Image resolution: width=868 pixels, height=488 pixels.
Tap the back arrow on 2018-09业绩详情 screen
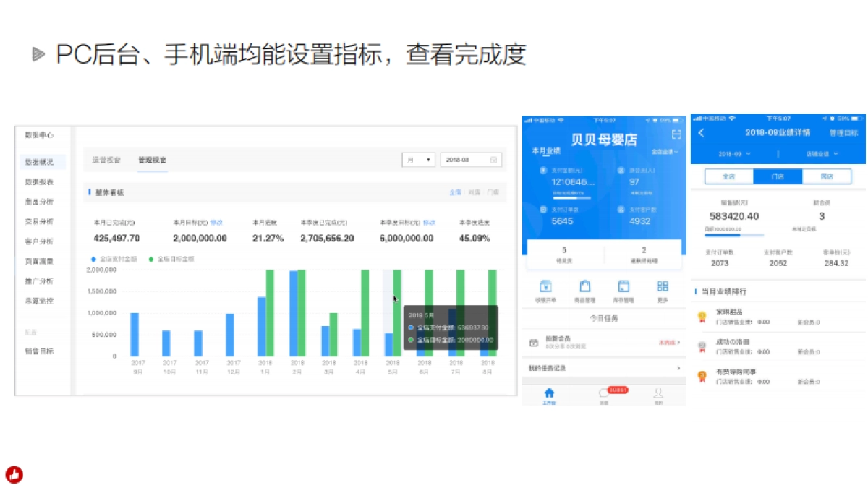click(x=702, y=132)
